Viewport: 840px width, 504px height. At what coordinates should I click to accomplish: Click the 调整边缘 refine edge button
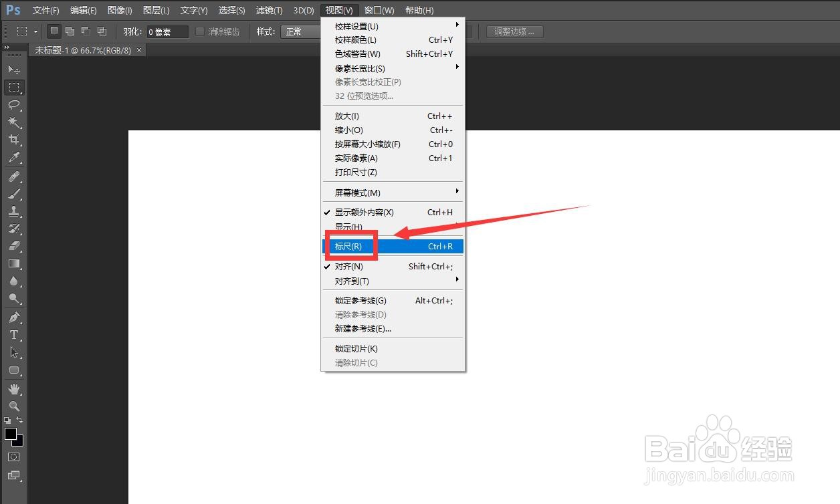(514, 31)
